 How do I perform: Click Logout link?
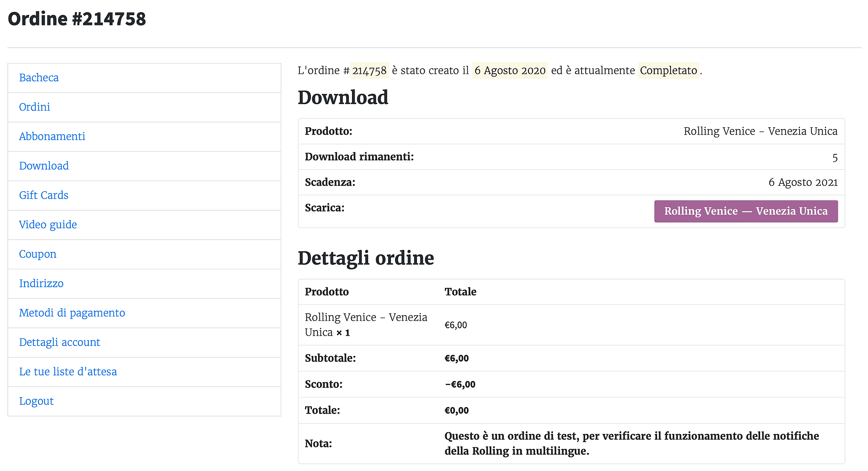click(x=36, y=401)
